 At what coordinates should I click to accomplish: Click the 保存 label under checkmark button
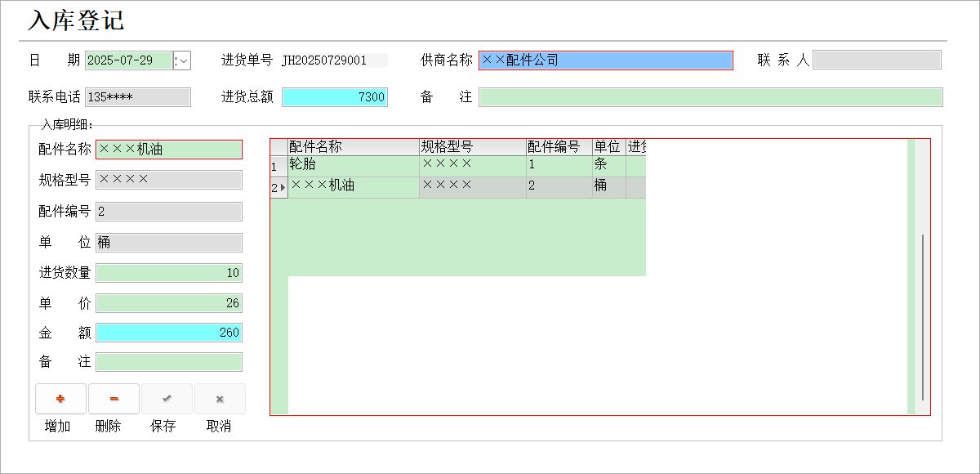point(163,427)
